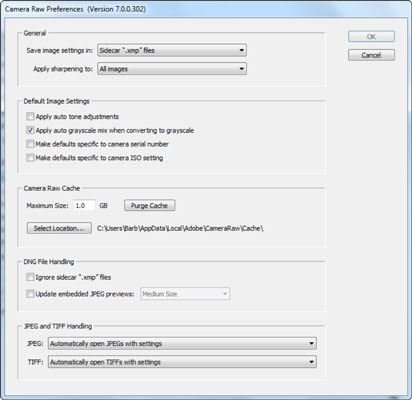Open the TIFF handling dropdown
The height and width of the screenshot is (400, 412).
[182, 362]
